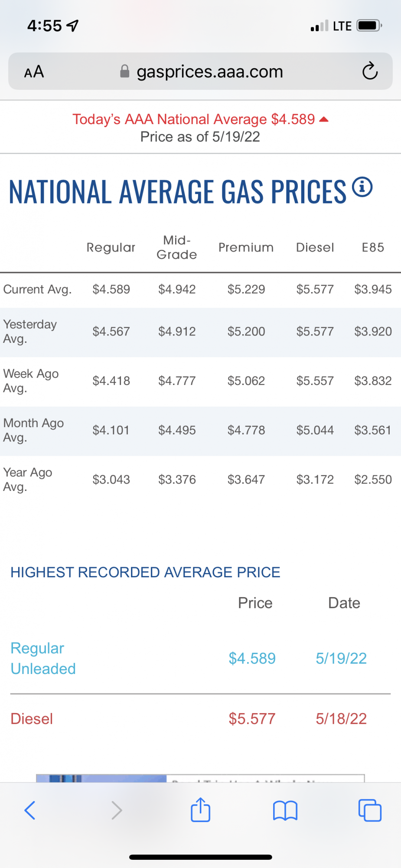Tap the Regular Unleaded highest price row label
The width and height of the screenshot is (401, 868).
43,658
